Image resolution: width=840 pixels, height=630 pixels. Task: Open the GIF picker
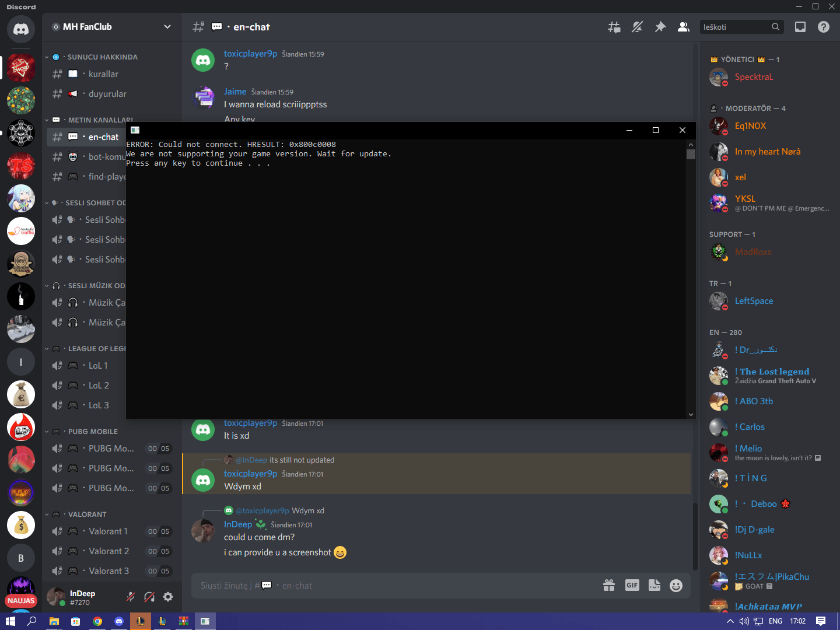click(632, 586)
